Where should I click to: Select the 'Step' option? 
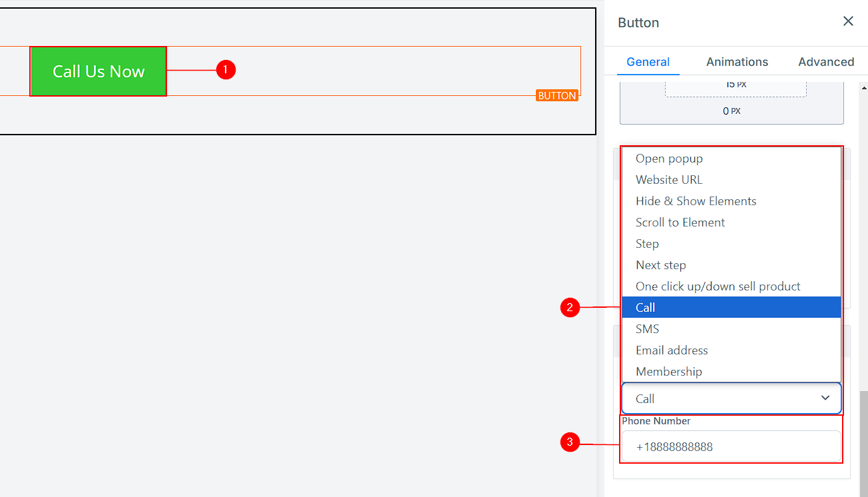pyautogui.click(x=647, y=244)
